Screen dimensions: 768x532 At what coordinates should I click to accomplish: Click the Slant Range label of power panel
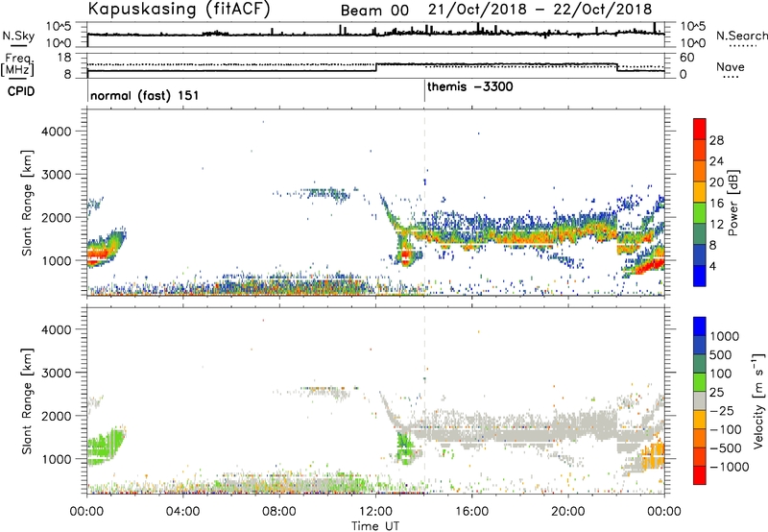27,203
